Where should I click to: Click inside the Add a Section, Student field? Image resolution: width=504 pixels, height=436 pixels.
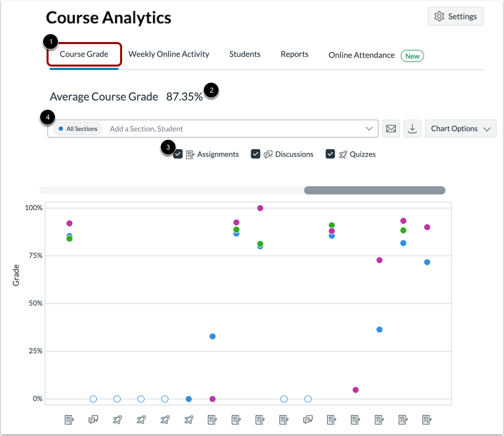coord(200,129)
